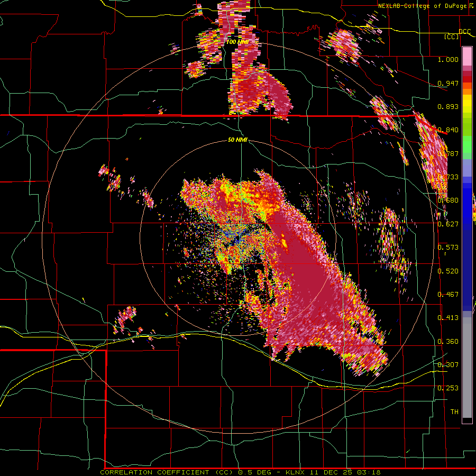Select the 0.573 scale value

tap(448, 248)
